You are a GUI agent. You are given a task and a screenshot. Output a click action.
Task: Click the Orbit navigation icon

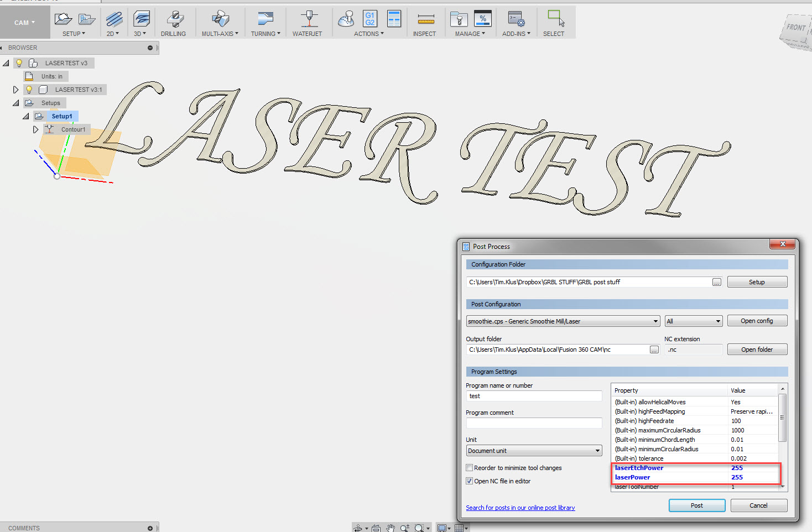pyautogui.click(x=358, y=528)
